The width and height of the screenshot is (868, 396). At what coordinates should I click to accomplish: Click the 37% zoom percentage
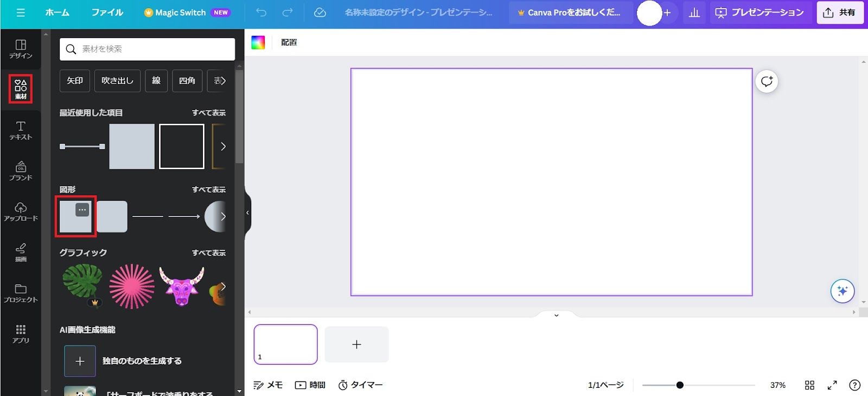778,385
